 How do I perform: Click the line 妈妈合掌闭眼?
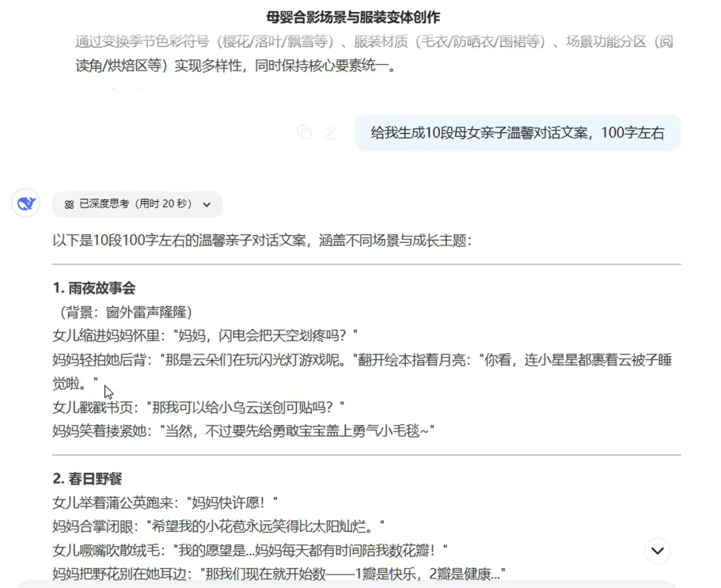pyautogui.click(x=218, y=527)
